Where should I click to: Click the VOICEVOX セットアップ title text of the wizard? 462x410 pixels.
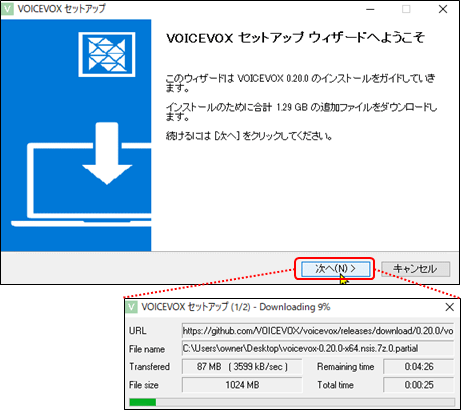(61, 9)
